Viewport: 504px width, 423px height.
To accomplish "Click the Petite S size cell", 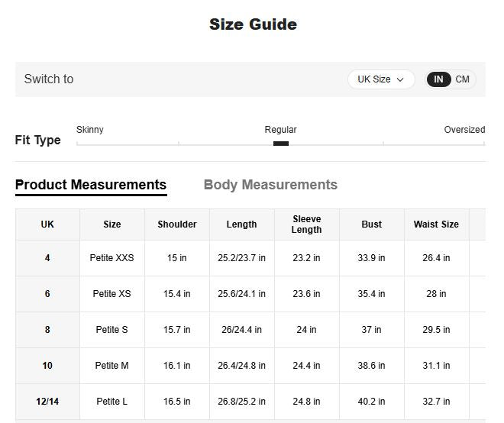I will click(x=111, y=330).
